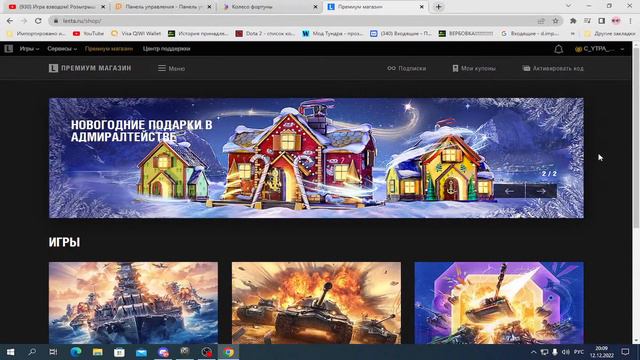Go back to previous page
The image size is (640, 360).
[10, 21]
